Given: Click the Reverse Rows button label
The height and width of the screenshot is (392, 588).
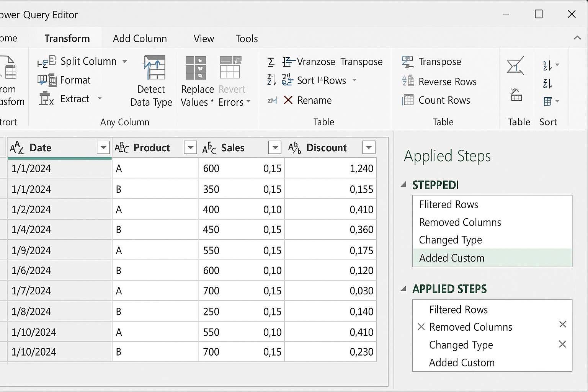Looking at the screenshot, I should coord(448,82).
